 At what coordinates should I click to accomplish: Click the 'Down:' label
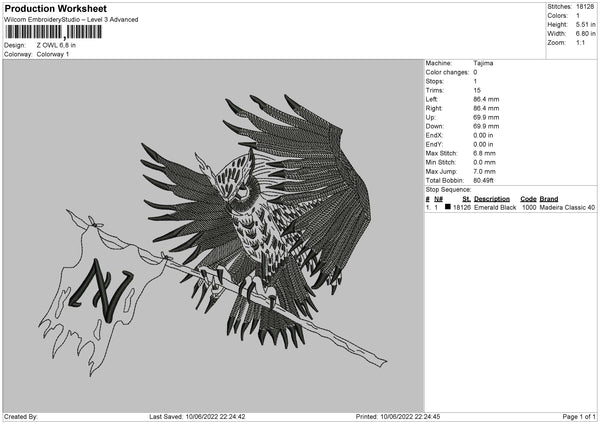pos(435,126)
